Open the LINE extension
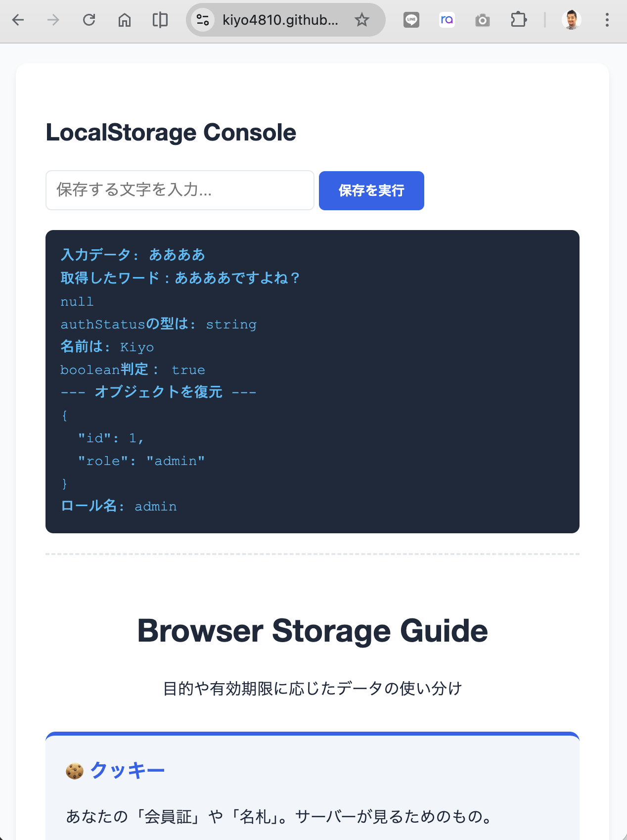627x840 pixels. 410,20
